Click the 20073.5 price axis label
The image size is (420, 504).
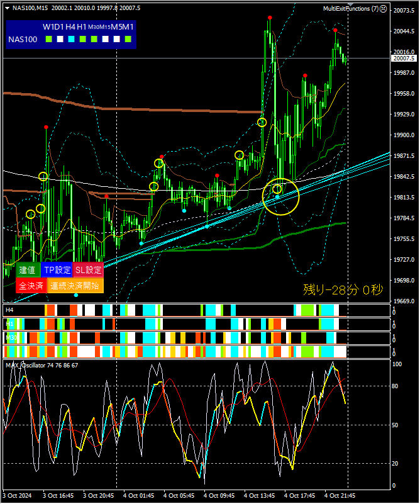(x=404, y=11)
